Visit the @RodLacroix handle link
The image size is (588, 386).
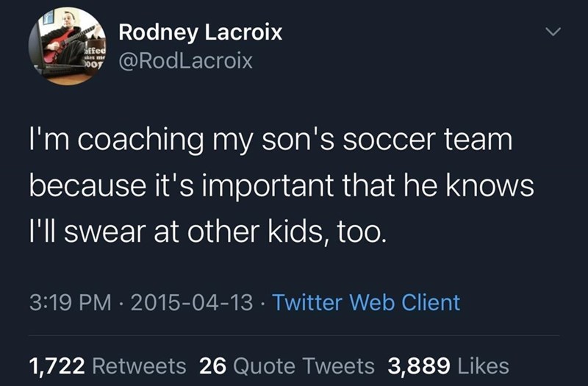pyautogui.click(x=185, y=60)
